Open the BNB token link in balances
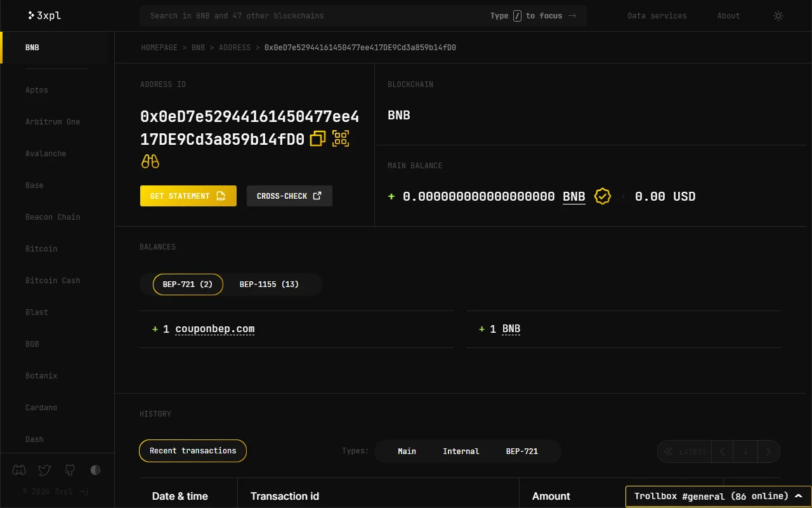The height and width of the screenshot is (508, 812). click(511, 329)
